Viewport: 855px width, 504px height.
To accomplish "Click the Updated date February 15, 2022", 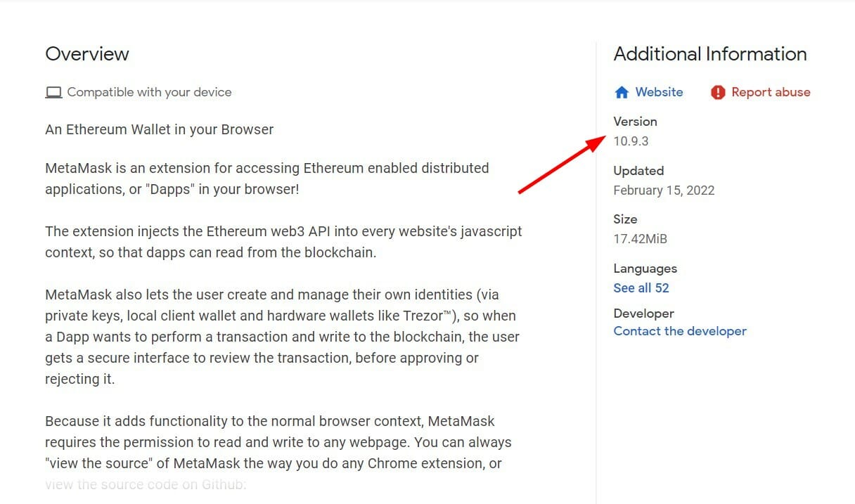I will point(664,190).
